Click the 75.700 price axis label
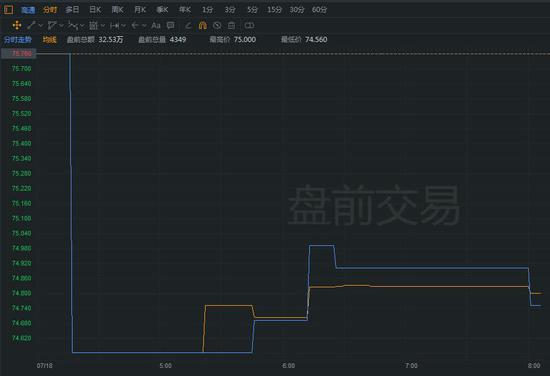This screenshot has width=550, height=376. (x=22, y=69)
